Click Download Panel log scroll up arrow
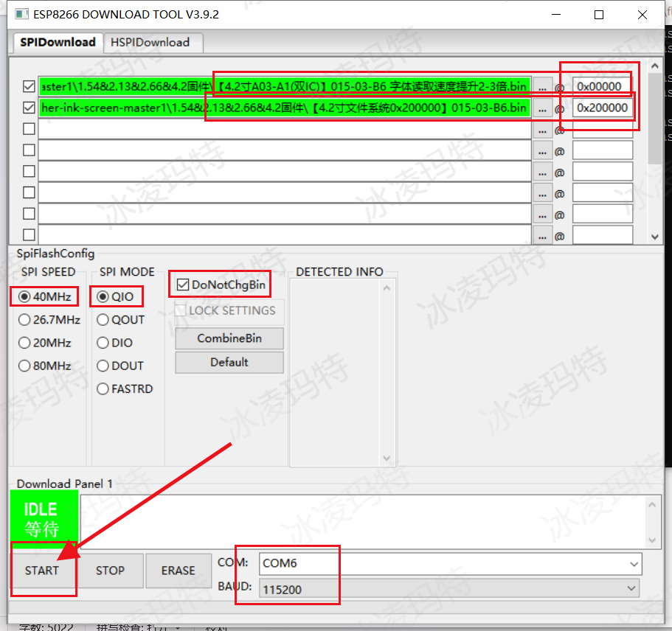This screenshot has height=631, width=672. [x=652, y=505]
